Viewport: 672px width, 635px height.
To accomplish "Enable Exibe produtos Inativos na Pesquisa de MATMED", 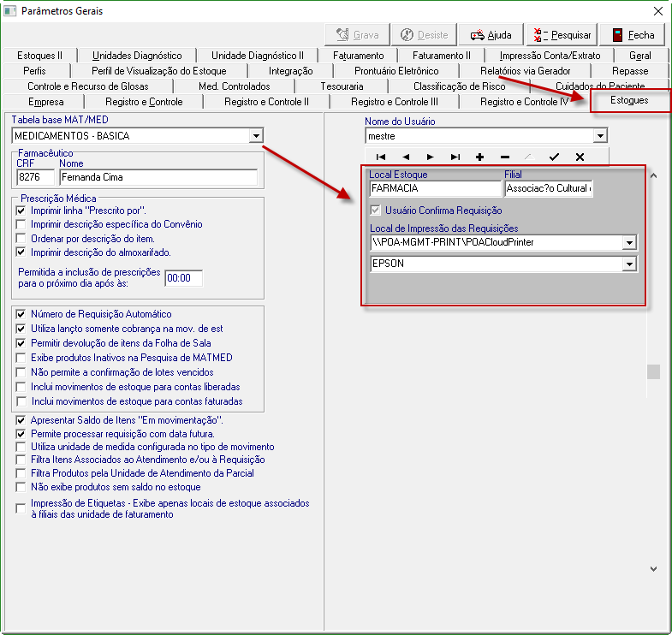I will point(21,358).
